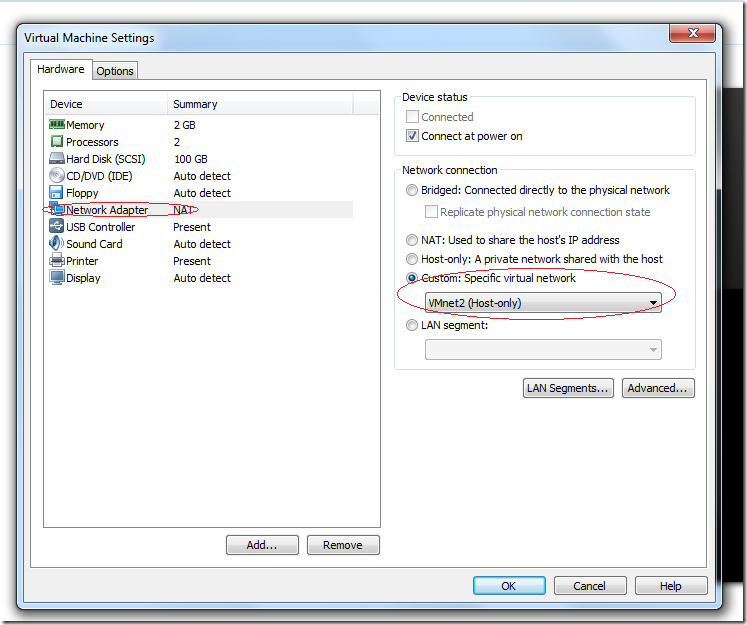747x625 pixels.
Task: Switch to the Options tab
Action: [x=115, y=71]
